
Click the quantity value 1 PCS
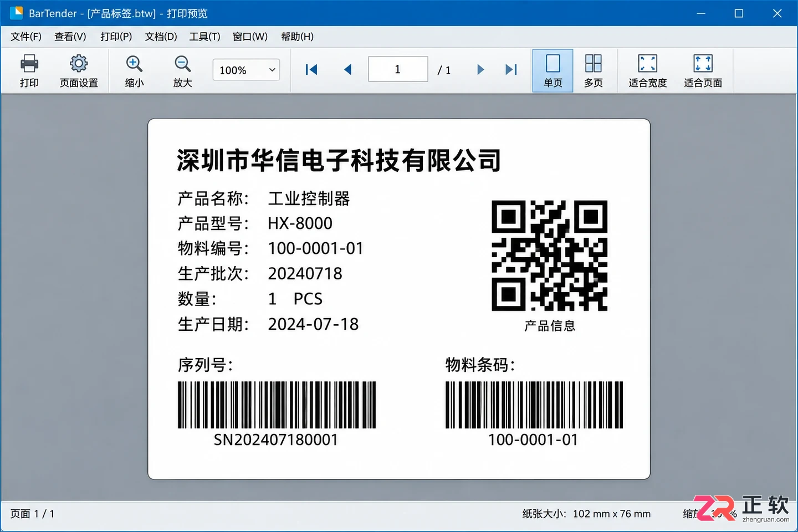(295, 299)
